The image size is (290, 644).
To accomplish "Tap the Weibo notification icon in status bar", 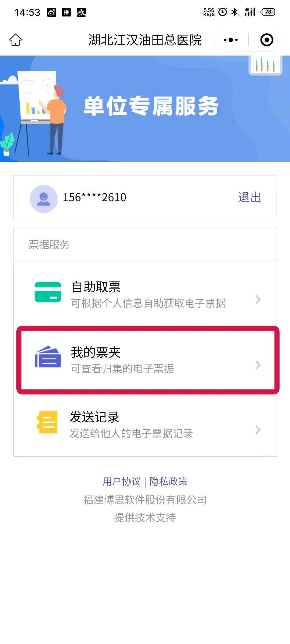I will pyautogui.click(x=52, y=12).
